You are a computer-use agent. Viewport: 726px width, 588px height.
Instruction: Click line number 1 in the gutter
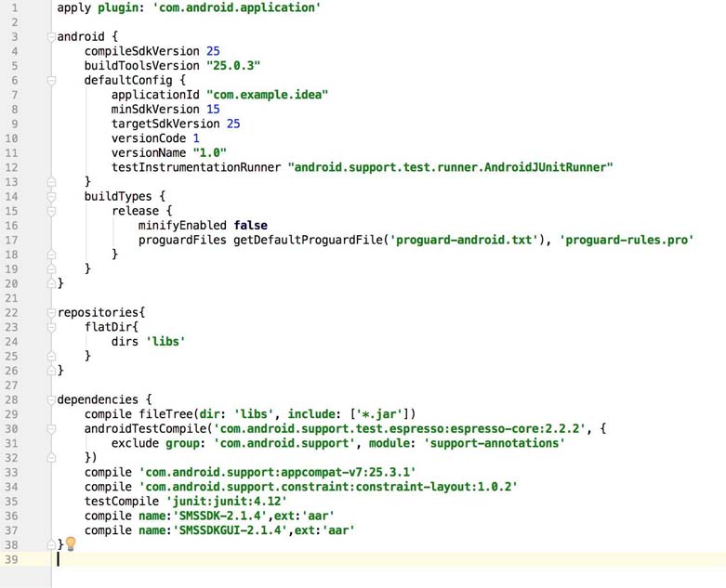click(x=14, y=7)
